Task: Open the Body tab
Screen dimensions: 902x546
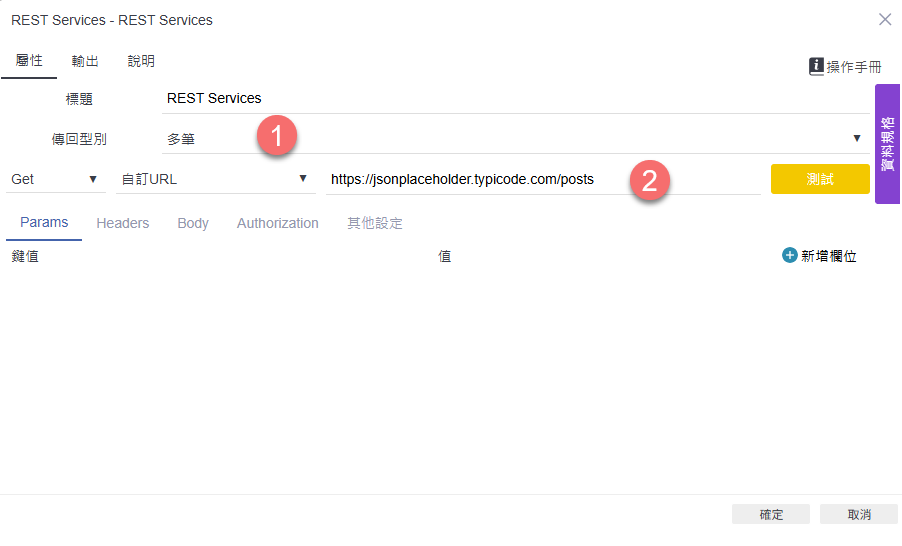Action: [193, 223]
